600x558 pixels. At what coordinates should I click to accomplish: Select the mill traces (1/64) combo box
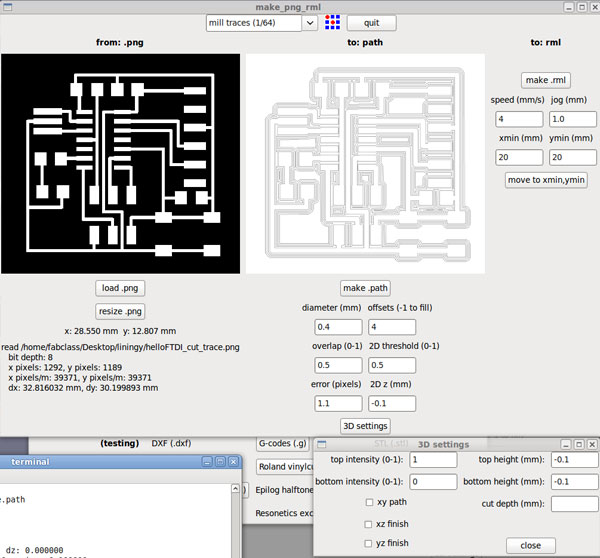point(262,23)
